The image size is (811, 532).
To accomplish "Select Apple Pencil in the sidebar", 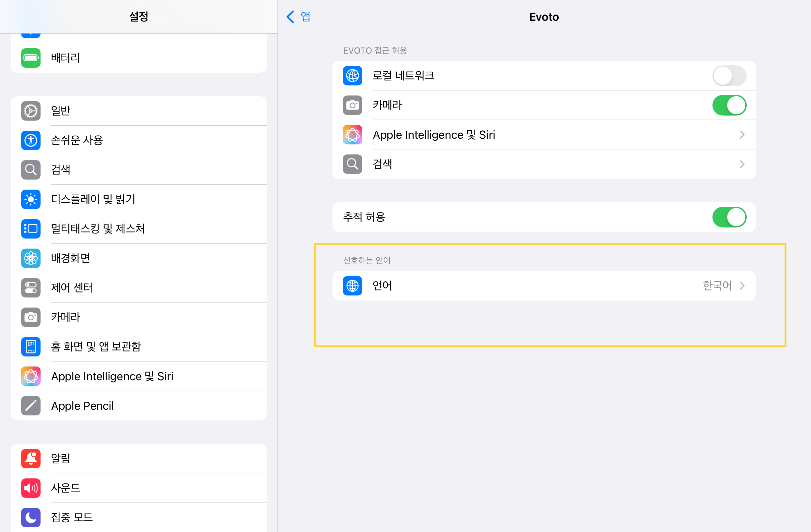I will [x=139, y=406].
